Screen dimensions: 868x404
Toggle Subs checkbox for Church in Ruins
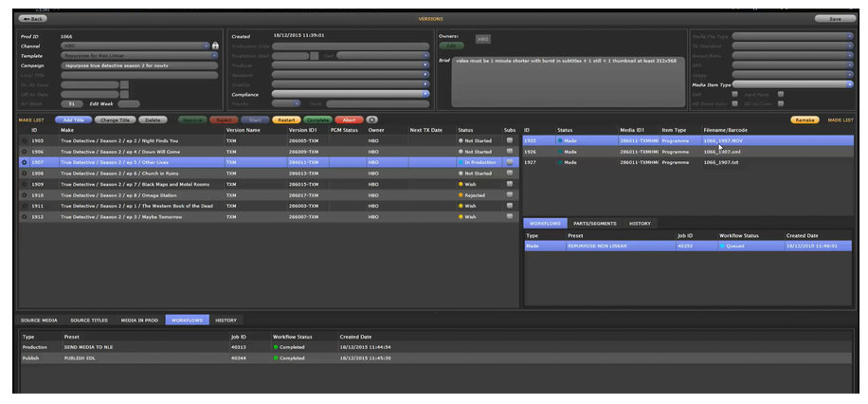(x=509, y=173)
